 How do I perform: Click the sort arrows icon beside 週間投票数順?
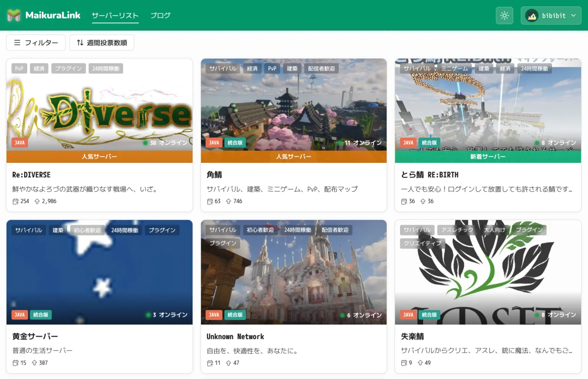click(80, 42)
